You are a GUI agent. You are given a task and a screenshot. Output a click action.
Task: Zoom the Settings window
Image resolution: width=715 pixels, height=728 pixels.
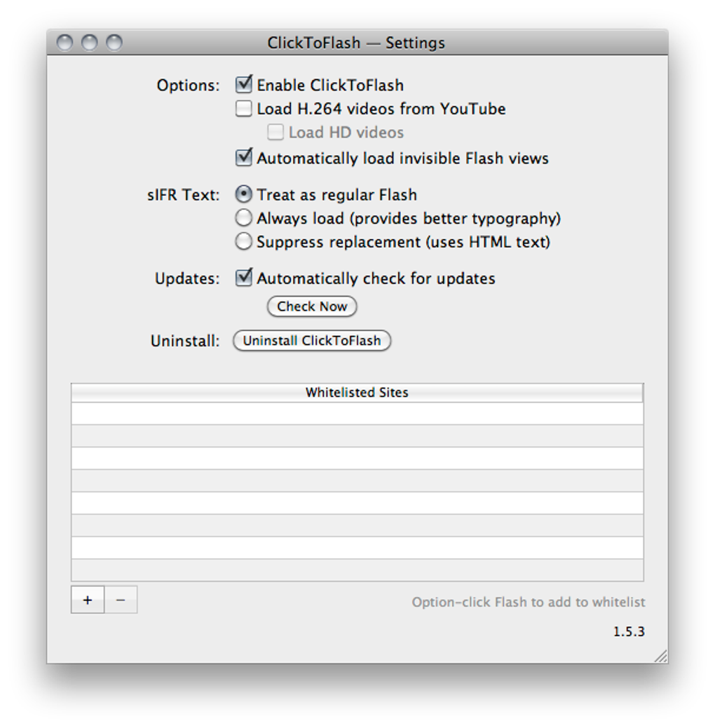pyautogui.click(x=114, y=43)
